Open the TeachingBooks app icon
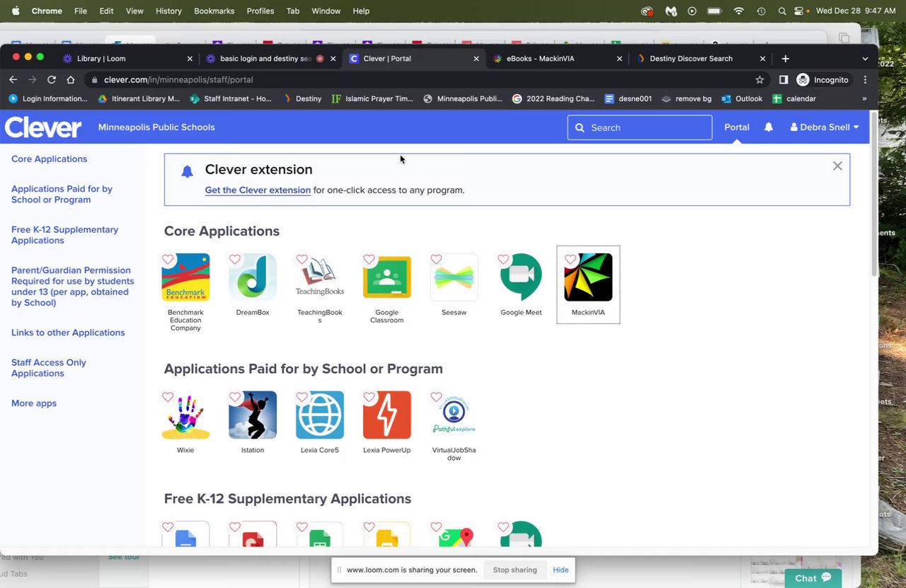Image resolution: width=906 pixels, height=588 pixels. (x=320, y=277)
